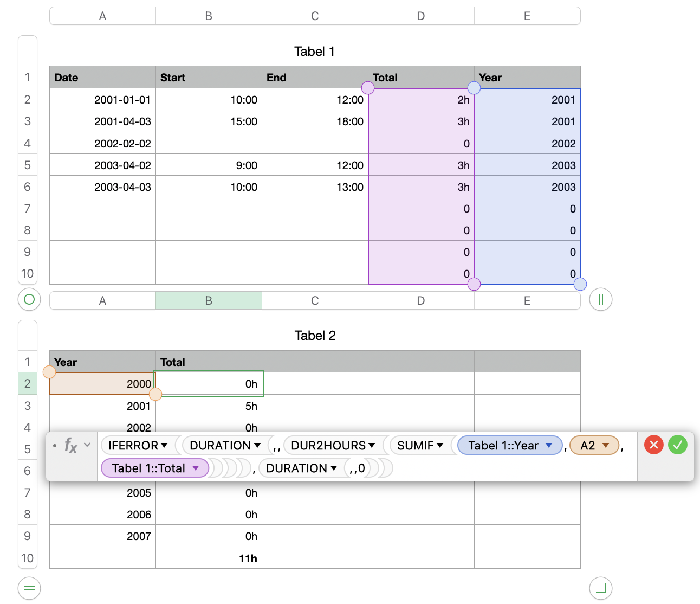The width and height of the screenshot is (700, 604).
Task: Click the Tabel 1 title text
Action: [314, 52]
